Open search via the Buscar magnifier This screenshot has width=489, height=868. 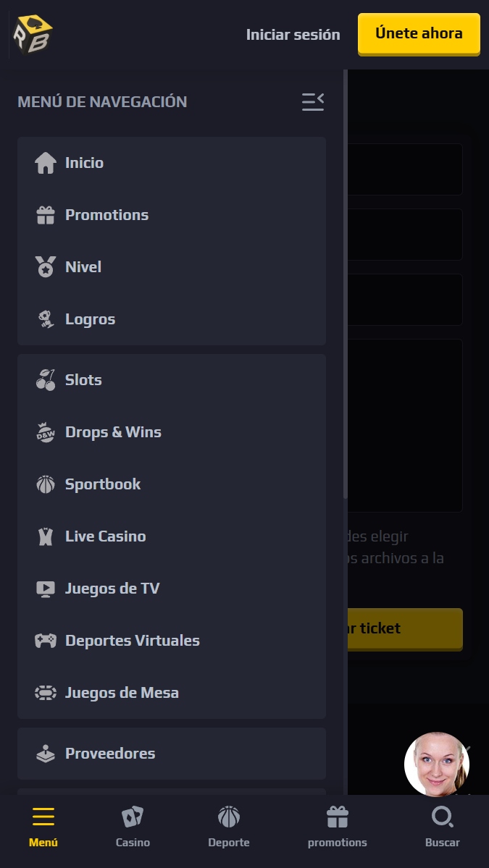coord(442,818)
